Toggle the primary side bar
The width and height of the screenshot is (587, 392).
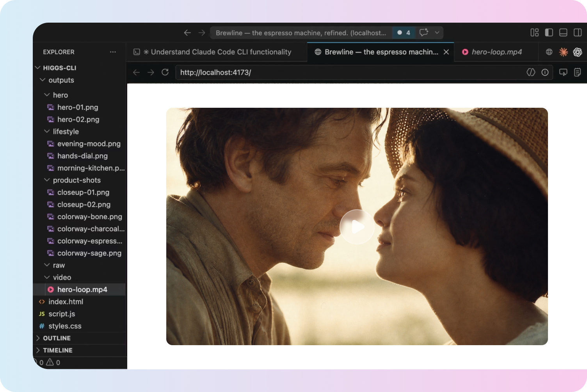pyautogui.click(x=549, y=33)
